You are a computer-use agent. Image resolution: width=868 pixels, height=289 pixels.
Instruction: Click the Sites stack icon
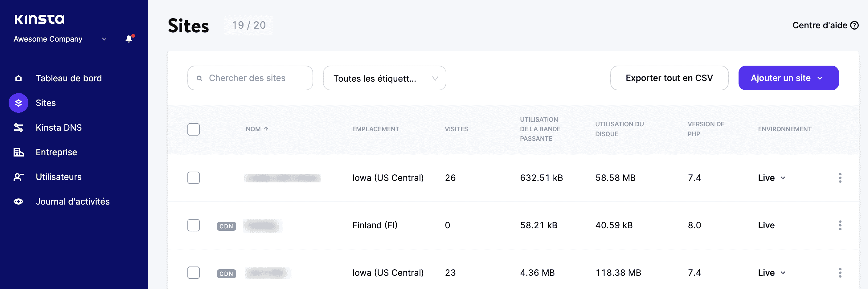tap(18, 103)
